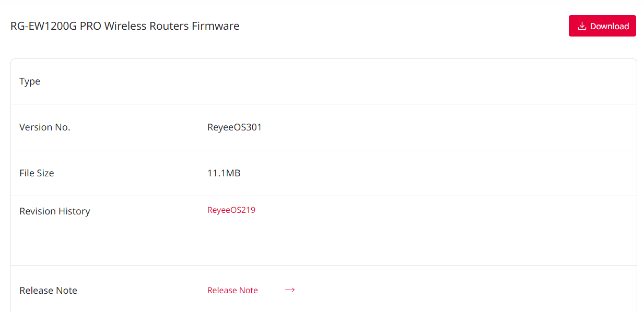Screen dimensions: 644x312
Task: Click the word Download on red button
Action: 610,26
